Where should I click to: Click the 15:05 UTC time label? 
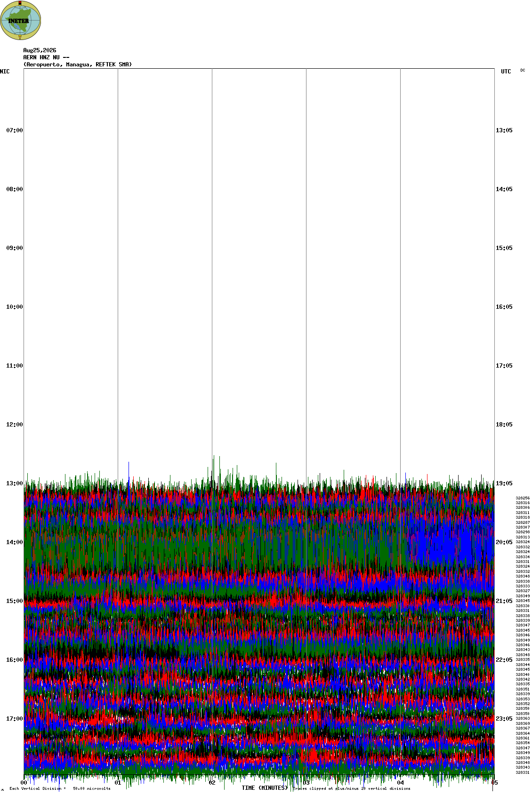[x=504, y=248]
